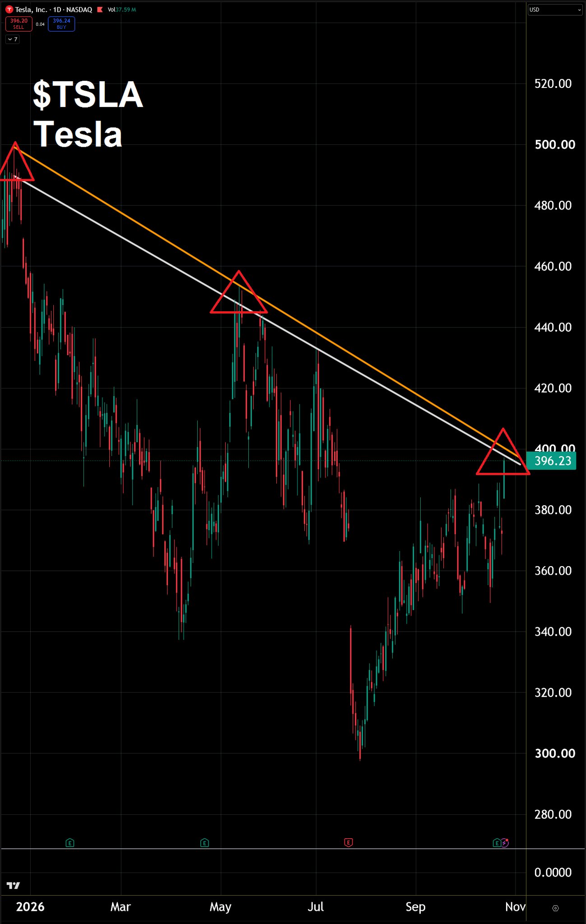Click the green 396.23 current price label

coord(552,461)
